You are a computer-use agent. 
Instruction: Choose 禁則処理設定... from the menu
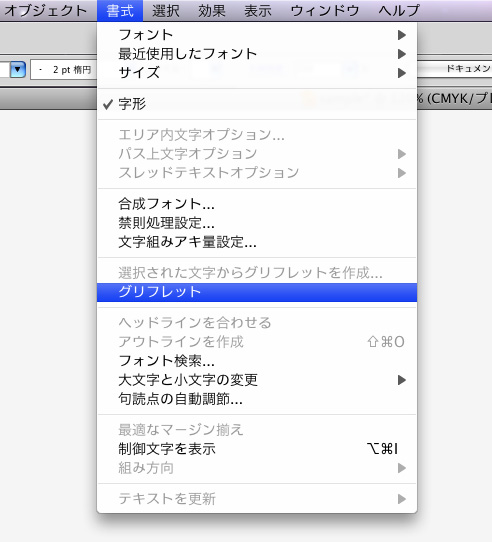[257, 223]
